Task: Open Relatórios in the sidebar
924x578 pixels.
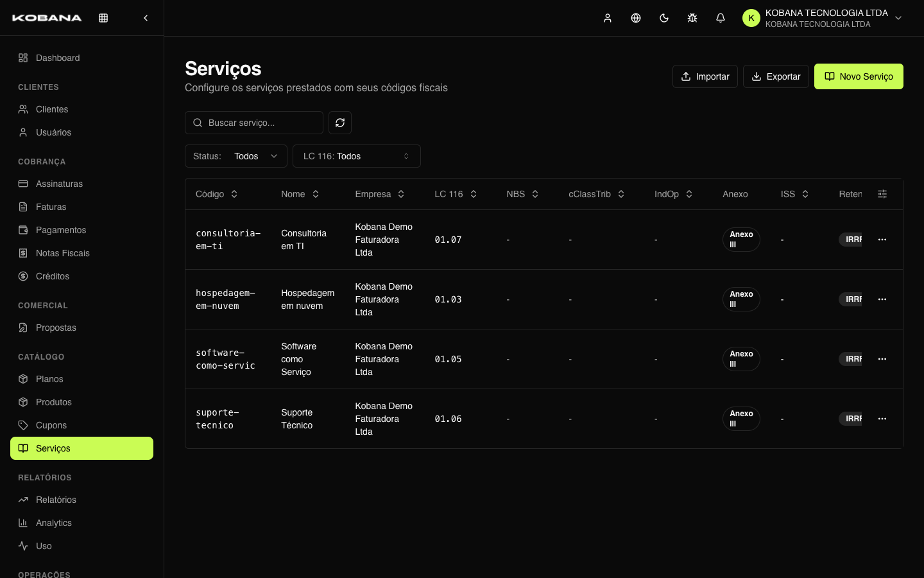Action: point(81,500)
